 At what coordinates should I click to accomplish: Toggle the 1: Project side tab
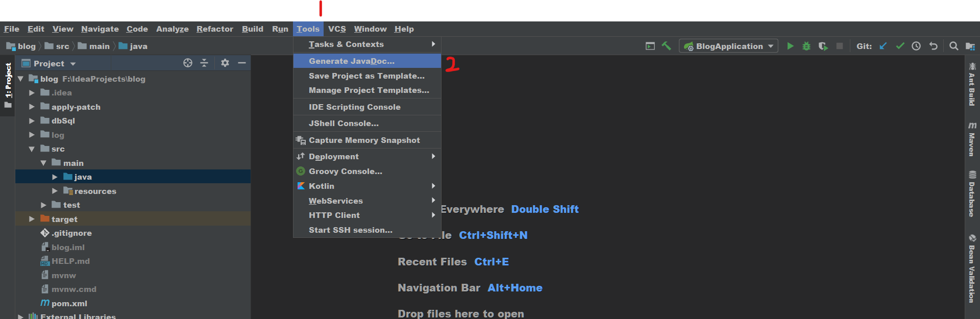[8, 85]
